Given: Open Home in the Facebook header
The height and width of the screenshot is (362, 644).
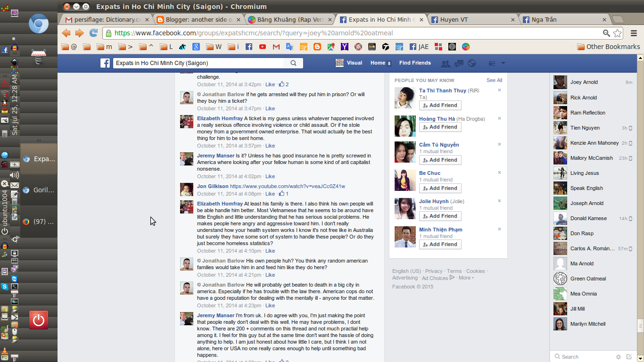Looking at the screenshot, I should [378, 63].
